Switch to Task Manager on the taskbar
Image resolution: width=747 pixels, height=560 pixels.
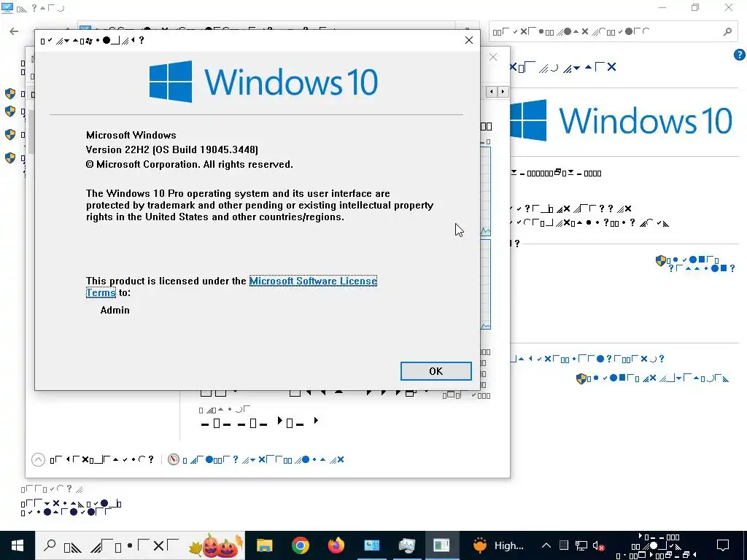click(x=407, y=545)
